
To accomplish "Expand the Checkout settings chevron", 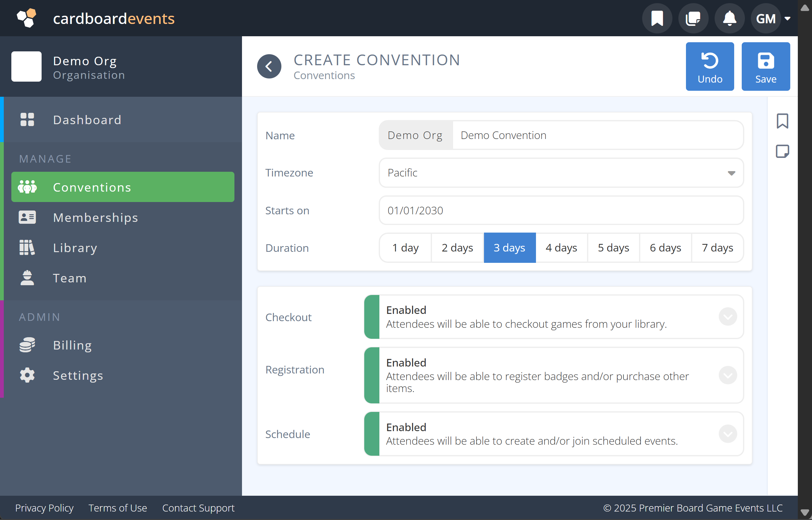I will [x=728, y=317].
